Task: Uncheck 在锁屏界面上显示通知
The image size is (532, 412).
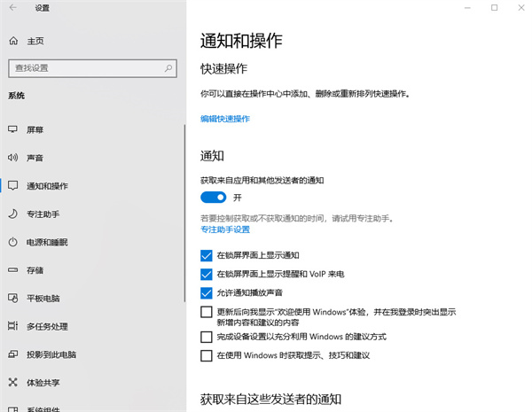Action: [207, 255]
